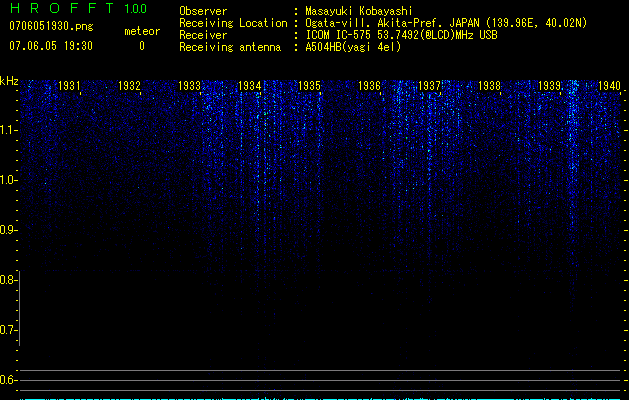The width and height of the screenshot is (629, 400).
Task: Click the meteor count value 0
Action: coord(142,46)
